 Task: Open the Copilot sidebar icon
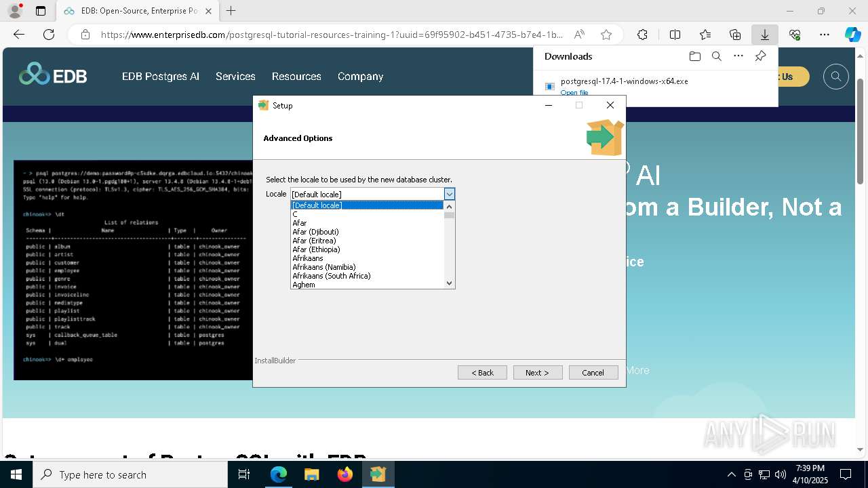852,35
